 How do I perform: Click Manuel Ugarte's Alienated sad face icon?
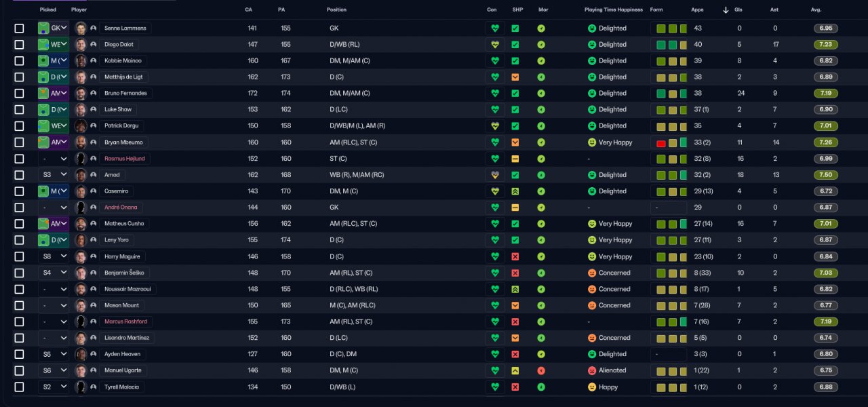click(x=592, y=370)
